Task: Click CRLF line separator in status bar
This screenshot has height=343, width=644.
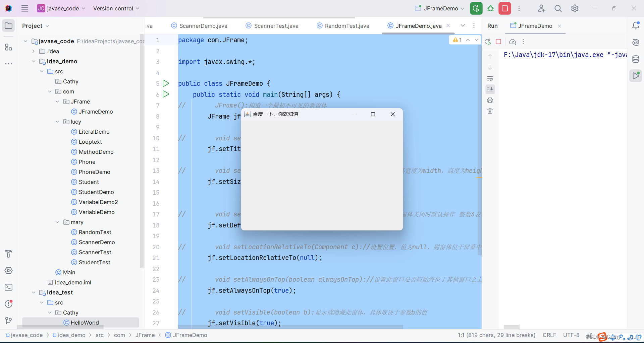Action: click(549, 335)
